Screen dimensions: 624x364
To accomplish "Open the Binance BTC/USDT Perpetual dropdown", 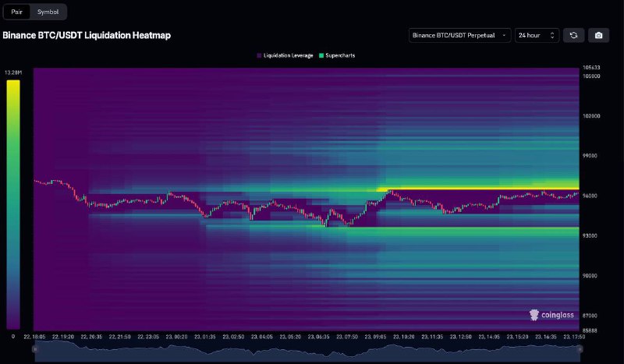I will coord(459,35).
